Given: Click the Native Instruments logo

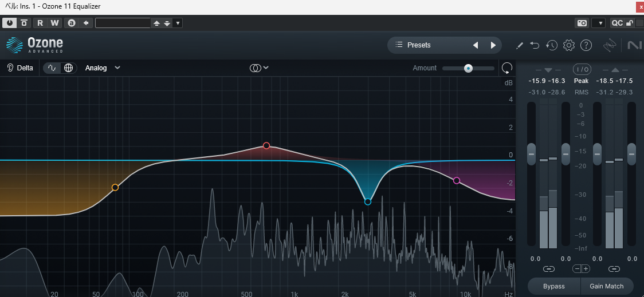Looking at the screenshot, I should pos(635,45).
